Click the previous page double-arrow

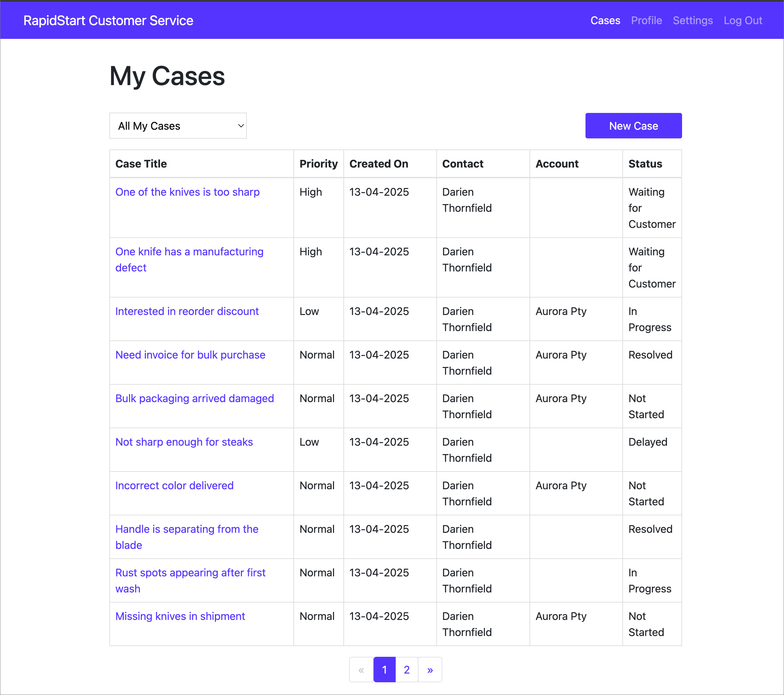pos(361,670)
